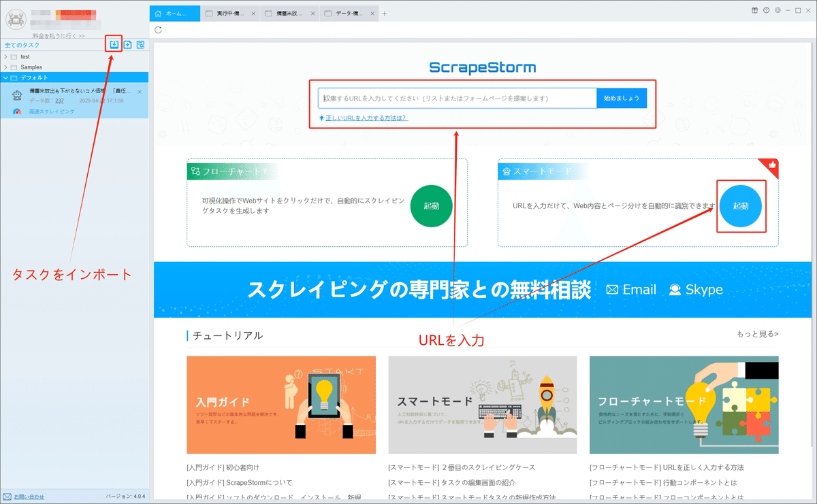Viewport: 817px width, 504px height.
Task: Launch smart mode with blue 起動 button
Action: [741, 206]
